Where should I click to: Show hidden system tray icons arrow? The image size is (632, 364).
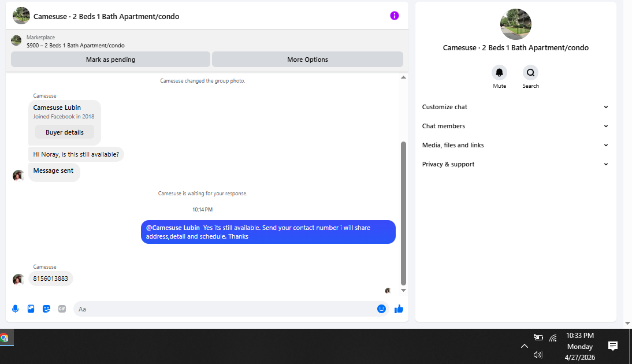[524, 346]
